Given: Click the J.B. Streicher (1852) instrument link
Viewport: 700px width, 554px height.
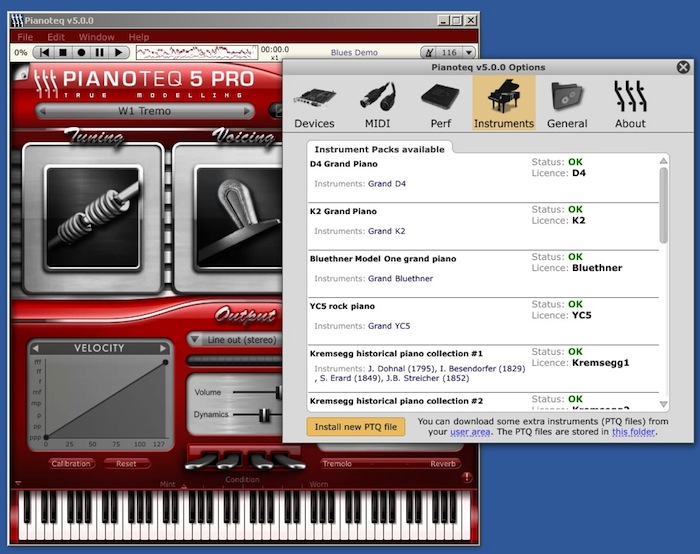Looking at the screenshot, I should (x=428, y=378).
